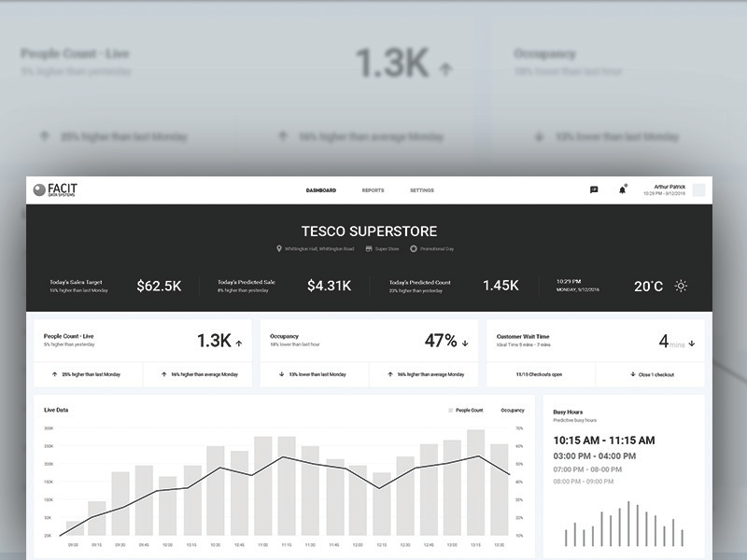Click the TESCO SUPERSTORE title
Viewport: 747px width, 560px height.
(369, 231)
